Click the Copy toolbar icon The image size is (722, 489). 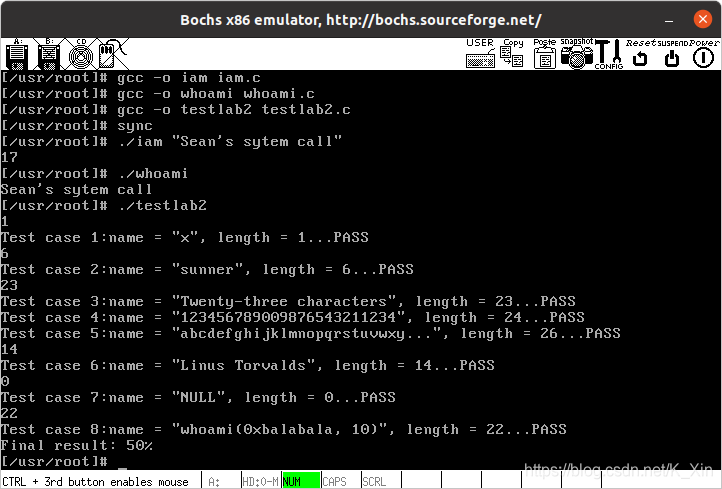pos(512,53)
